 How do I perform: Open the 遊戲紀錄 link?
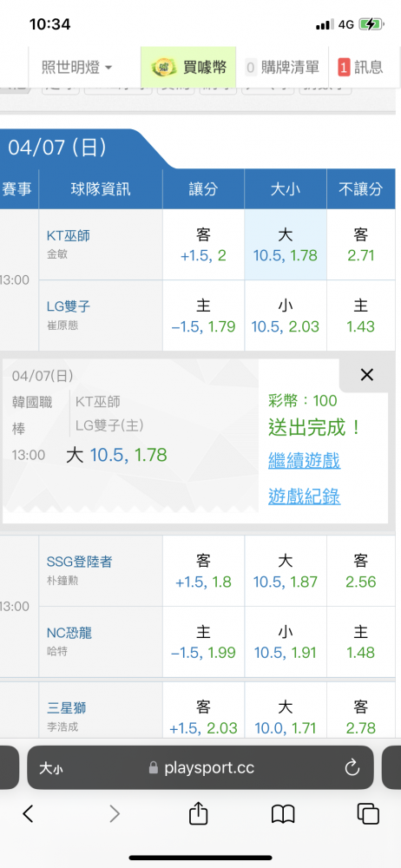pos(304,496)
